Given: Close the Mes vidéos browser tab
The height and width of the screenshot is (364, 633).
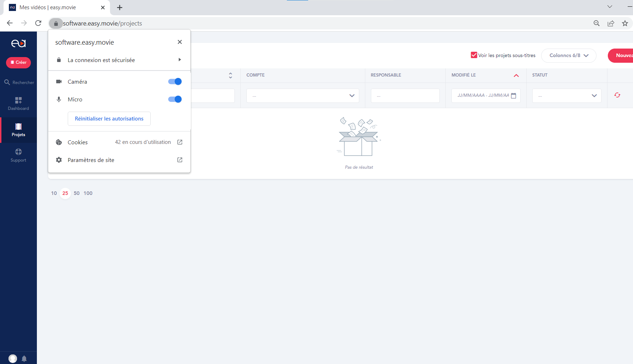Looking at the screenshot, I should click(103, 7).
